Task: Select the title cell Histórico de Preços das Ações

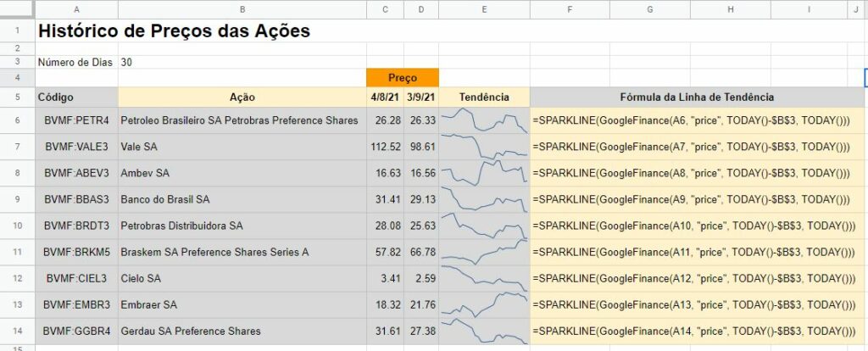Action: pyautogui.click(x=174, y=31)
